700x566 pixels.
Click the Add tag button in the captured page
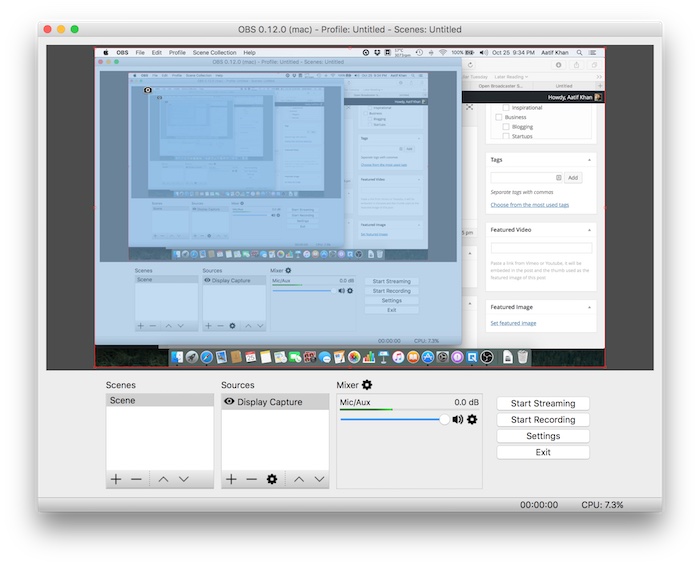573,178
